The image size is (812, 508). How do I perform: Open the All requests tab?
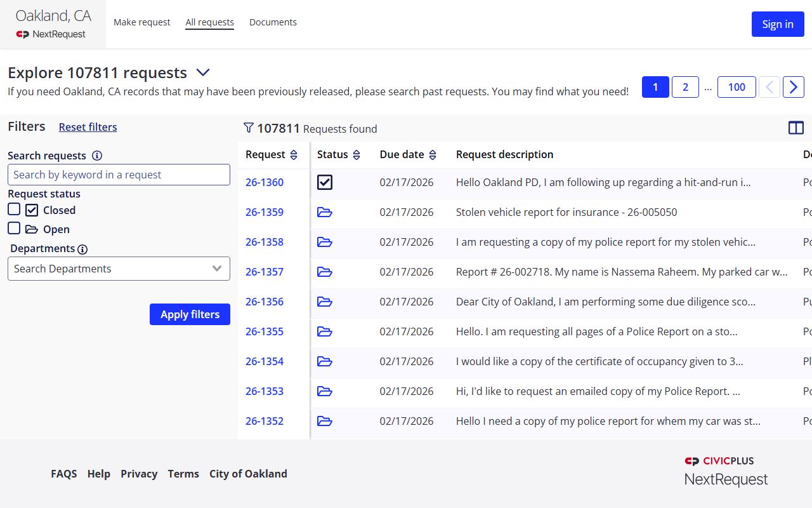(x=210, y=22)
